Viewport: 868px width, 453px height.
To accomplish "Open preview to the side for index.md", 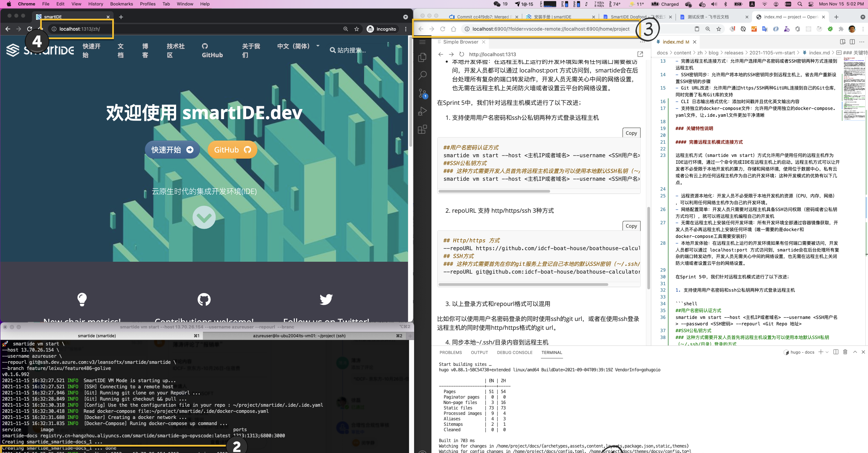I will click(843, 42).
